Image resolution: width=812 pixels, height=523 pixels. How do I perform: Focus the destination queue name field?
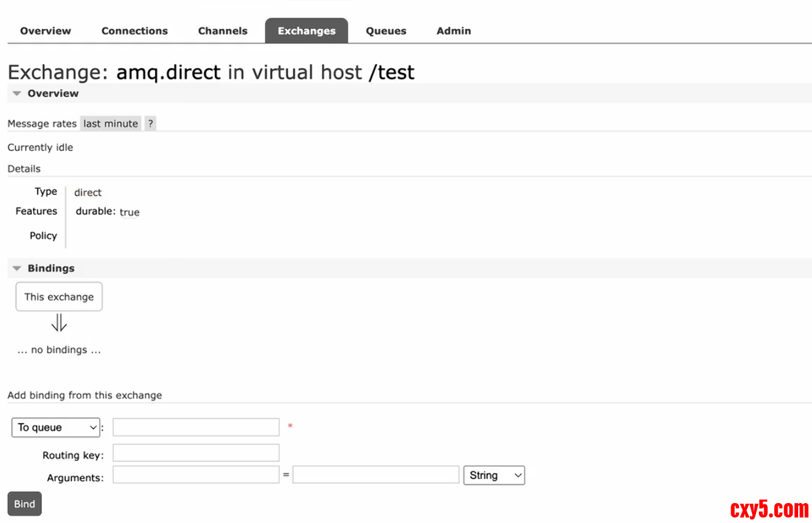196,427
